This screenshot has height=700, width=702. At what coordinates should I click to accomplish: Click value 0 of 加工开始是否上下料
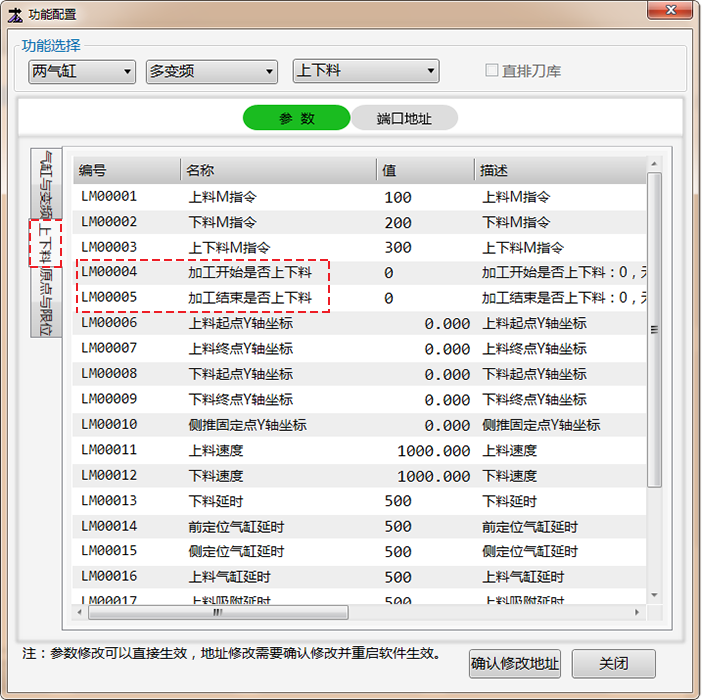tap(389, 273)
